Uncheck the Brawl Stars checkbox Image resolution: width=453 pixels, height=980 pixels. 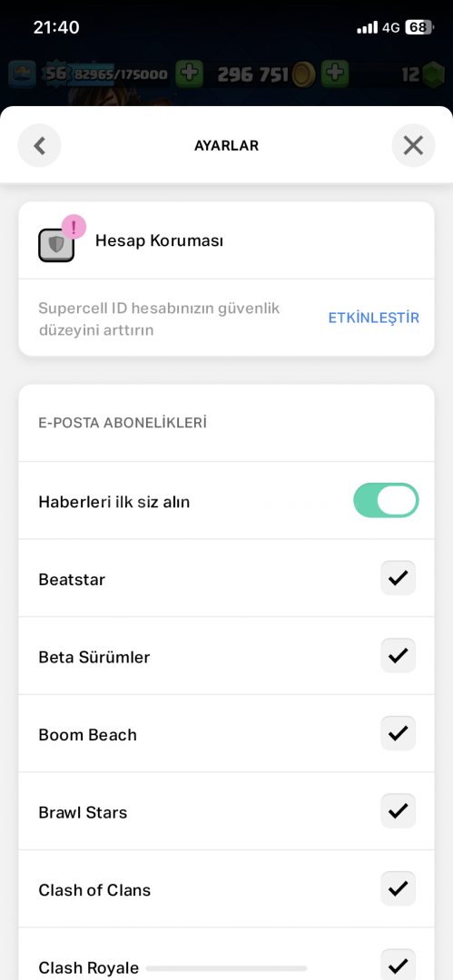398,811
